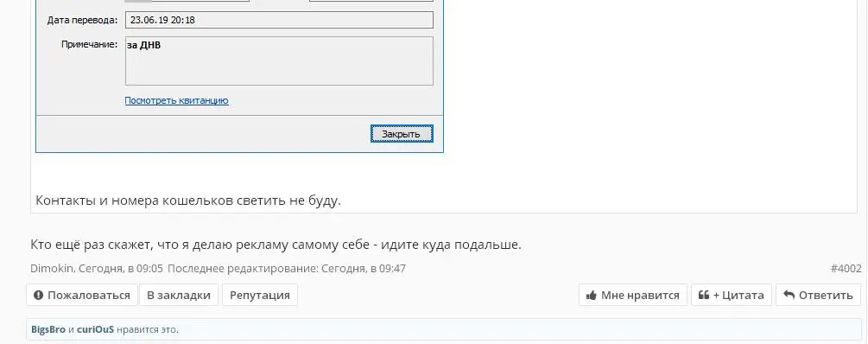Viewport: 868px width, 344px height.
Task: Reply using the Ответить button
Action: coord(818,295)
